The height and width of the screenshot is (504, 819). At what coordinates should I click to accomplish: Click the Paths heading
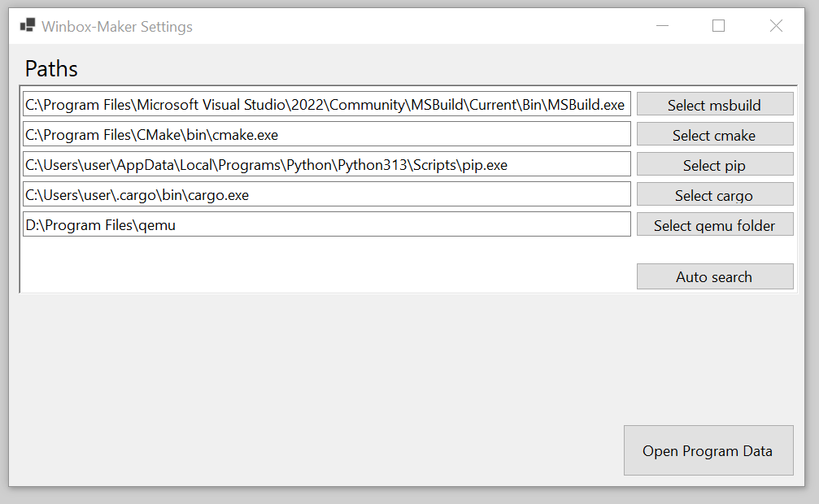point(51,69)
